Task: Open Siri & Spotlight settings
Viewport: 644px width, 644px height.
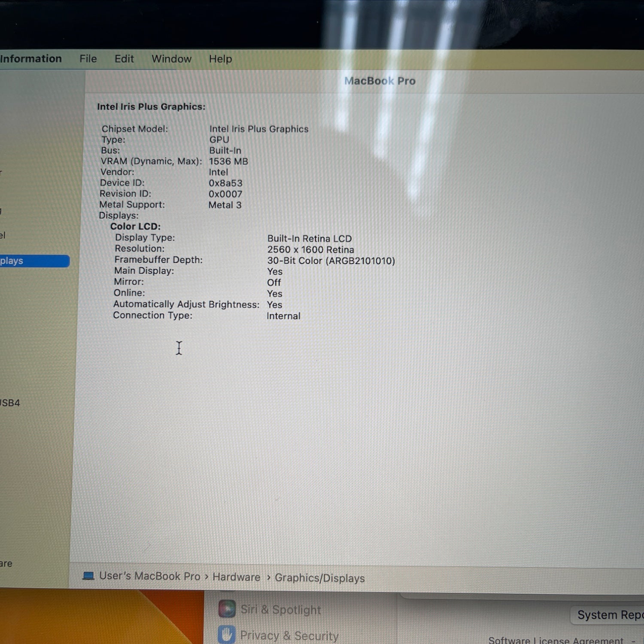Action: point(281,610)
